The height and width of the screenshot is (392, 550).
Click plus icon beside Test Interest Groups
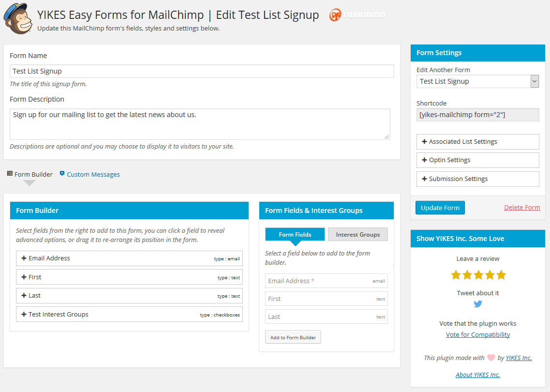click(x=24, y=314)
